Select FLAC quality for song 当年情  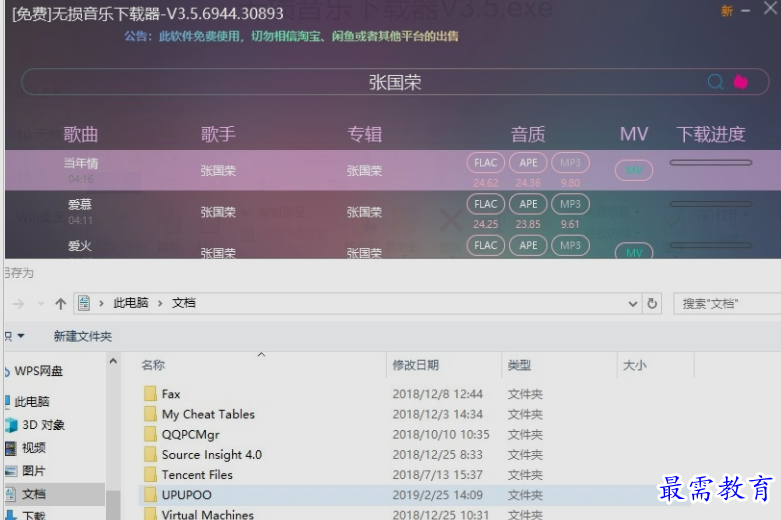(x=486, y=163)
